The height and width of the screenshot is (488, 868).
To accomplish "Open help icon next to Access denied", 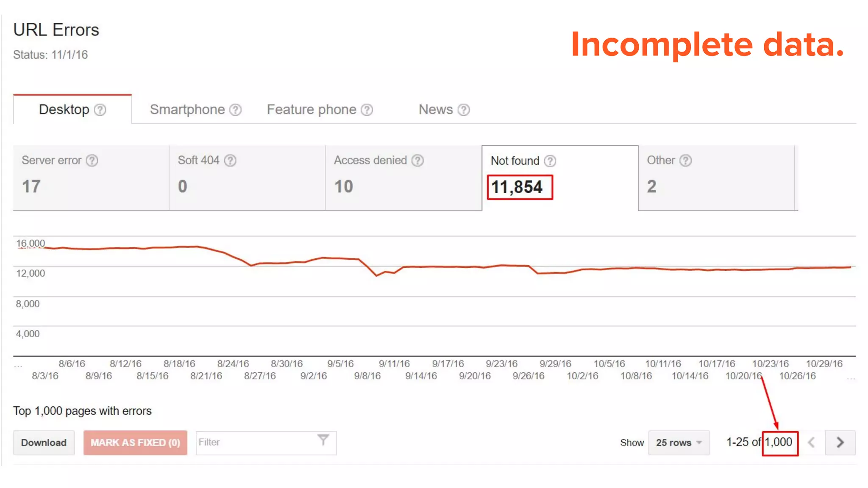I will [x=417, y=161].
